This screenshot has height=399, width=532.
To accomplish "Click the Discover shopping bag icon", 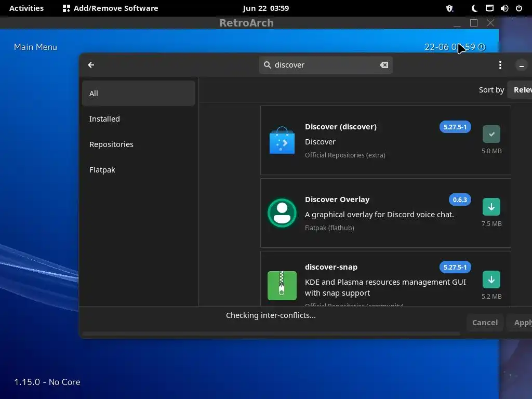I will point(282,140).
